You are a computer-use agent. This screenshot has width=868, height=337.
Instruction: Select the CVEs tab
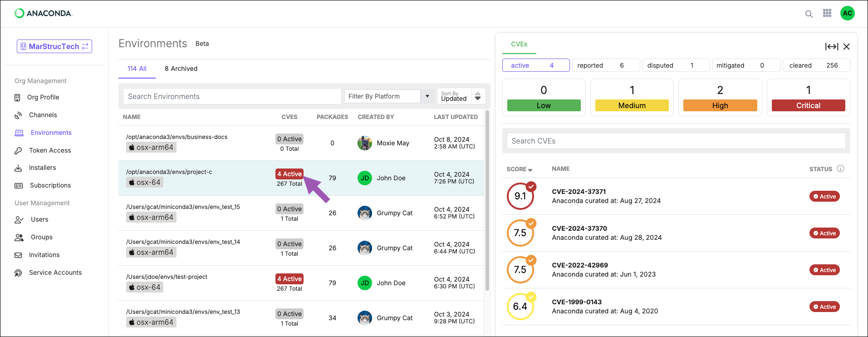519,44
